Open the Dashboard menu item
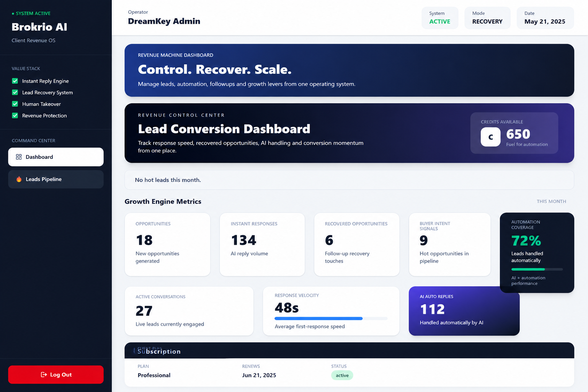This screenshot has width=588, height=392. [x=56, y=157]
